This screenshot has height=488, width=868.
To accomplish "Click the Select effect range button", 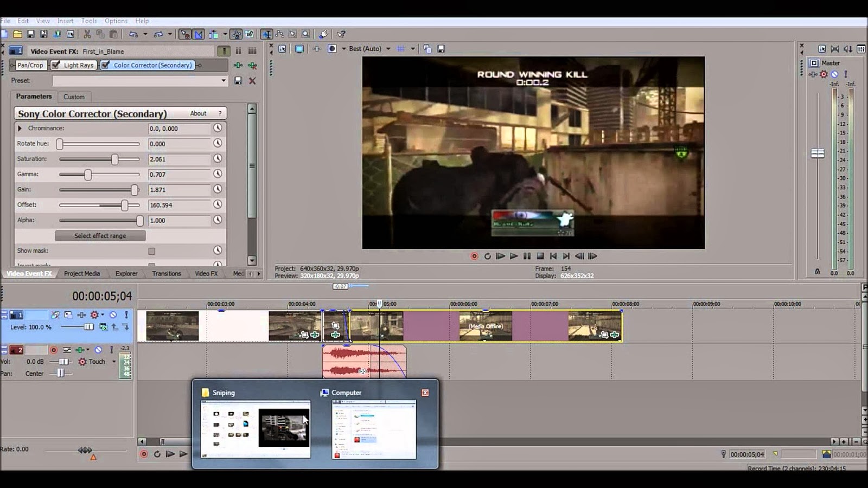I will point(100,236).
